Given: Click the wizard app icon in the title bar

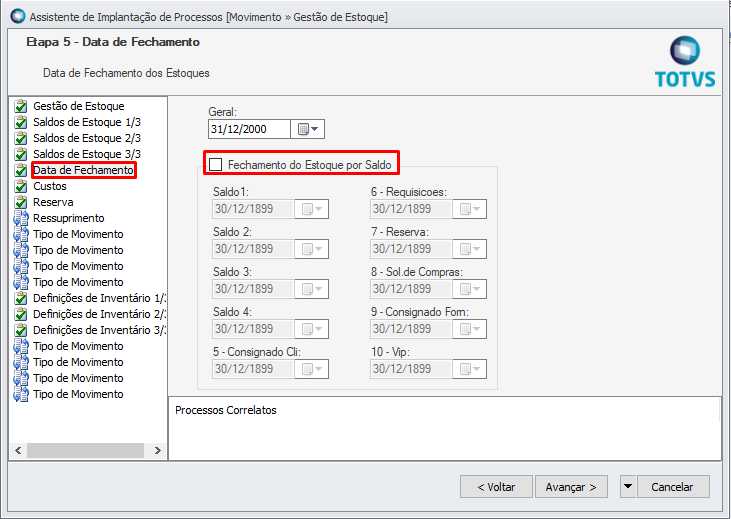Looking at the screenshot, I should pyautogui.click(x=18, y=16).
